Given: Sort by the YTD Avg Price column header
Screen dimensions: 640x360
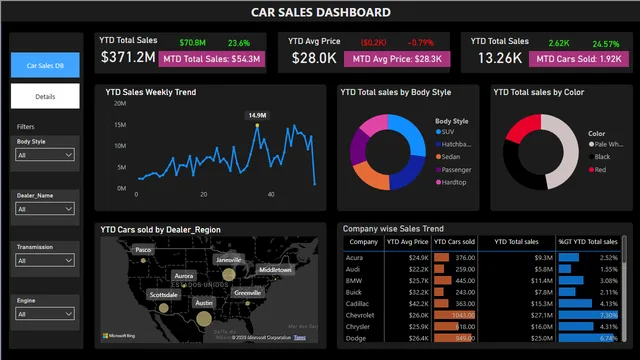Looking at the screenshot, I should [x=407, y=242].
